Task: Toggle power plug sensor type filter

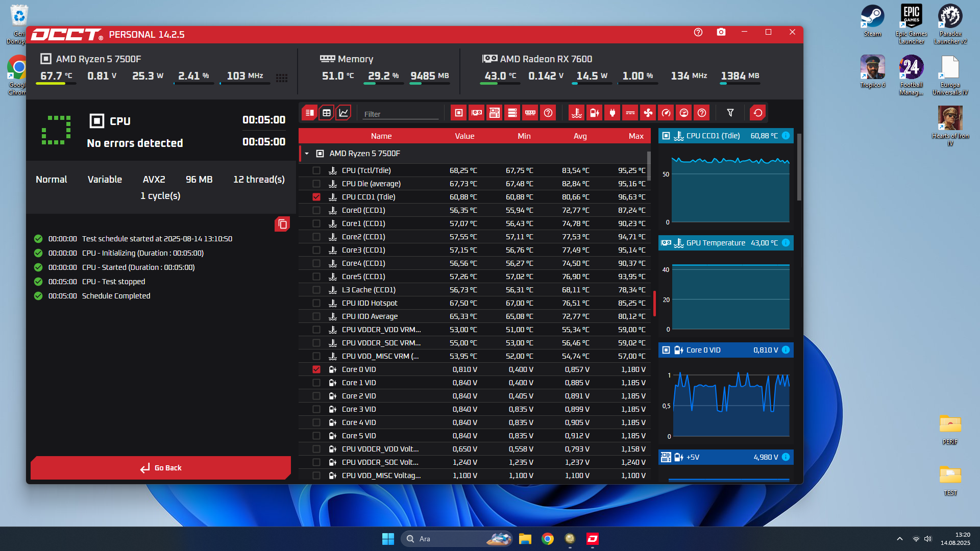Action: [x=612, y=113]
